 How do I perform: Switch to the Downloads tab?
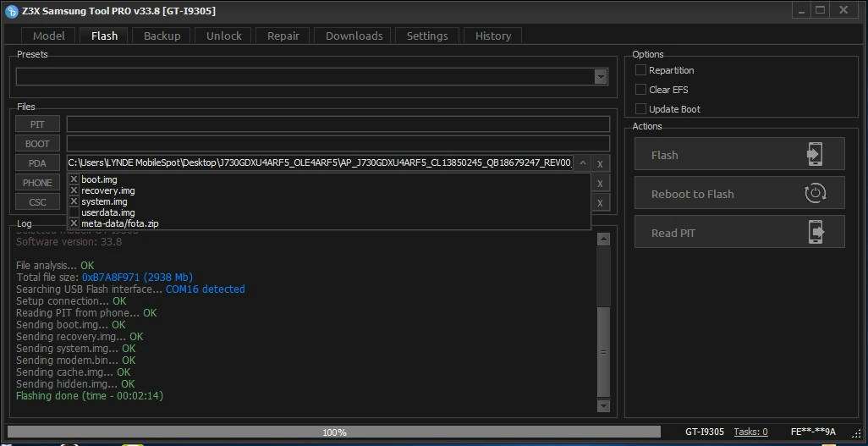click(x=354, y=36)
